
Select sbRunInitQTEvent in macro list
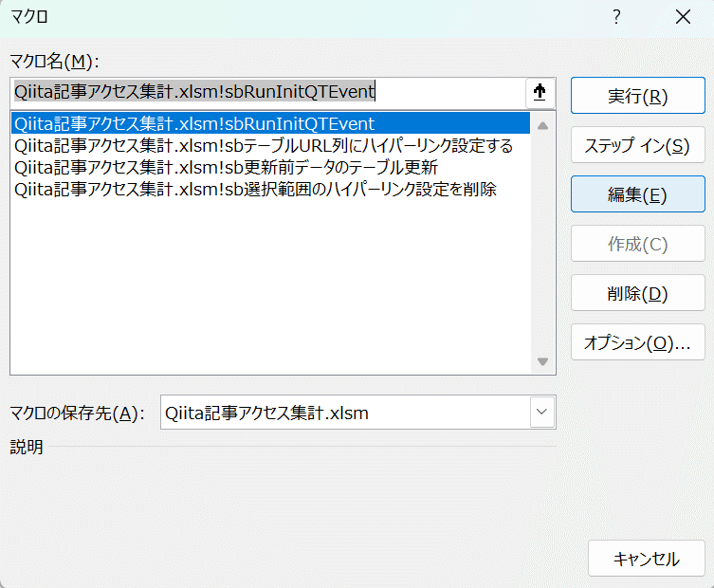270,123
